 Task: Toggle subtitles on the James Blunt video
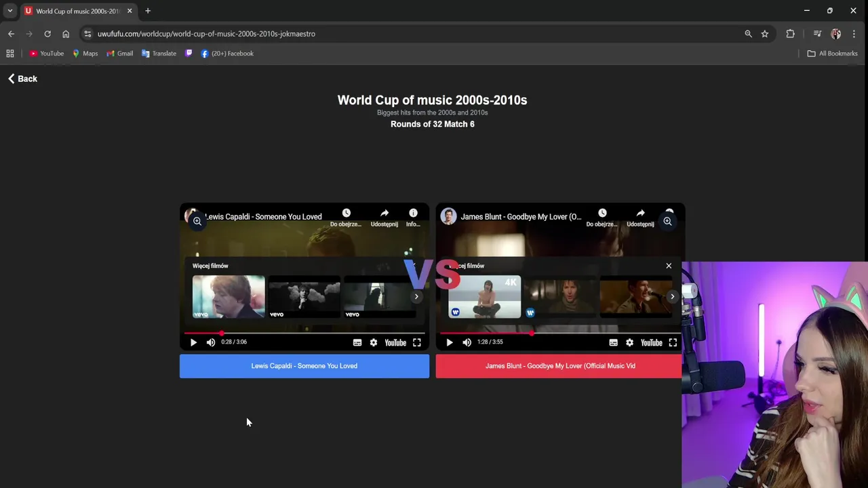click(x=613, y=342)
